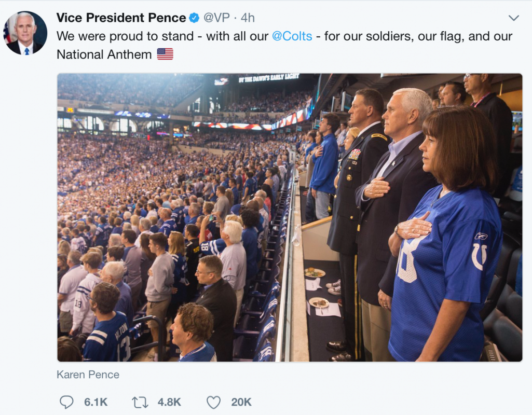
Task: Click the American flag emoji in tweet
Action: tap(165, 54)
